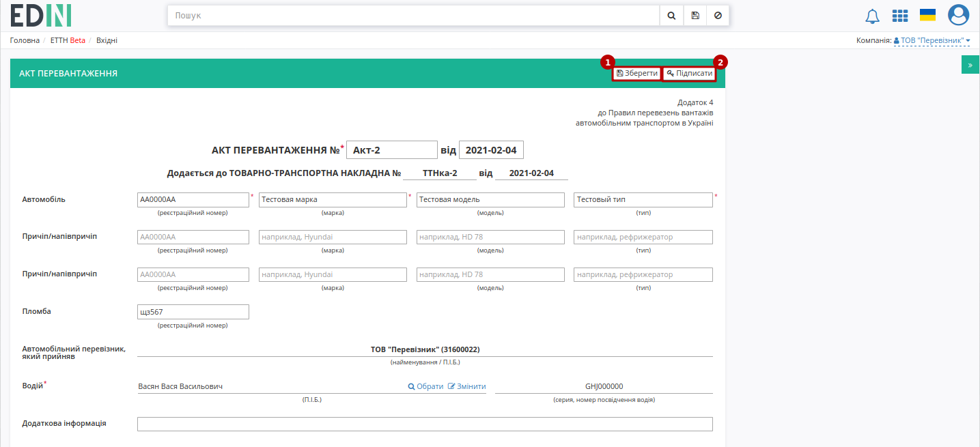Click the Додаткова інформація input field

pyautogui.click(x=425, y=424)
